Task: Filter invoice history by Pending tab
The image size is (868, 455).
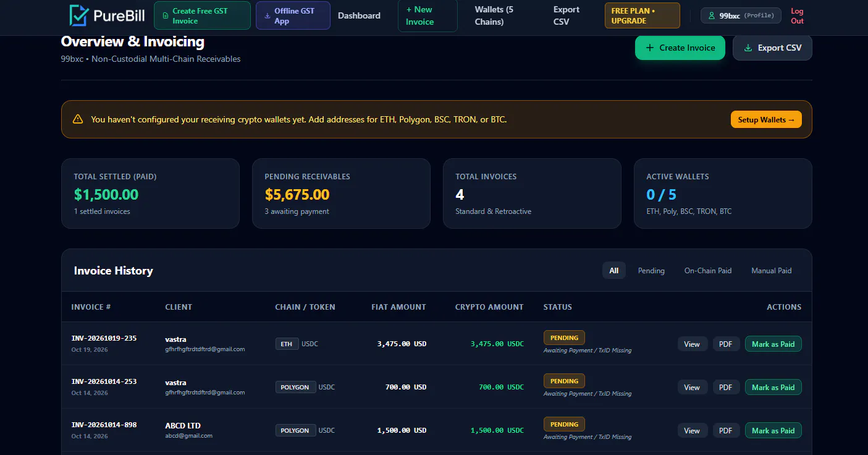Action: [651, 270]
